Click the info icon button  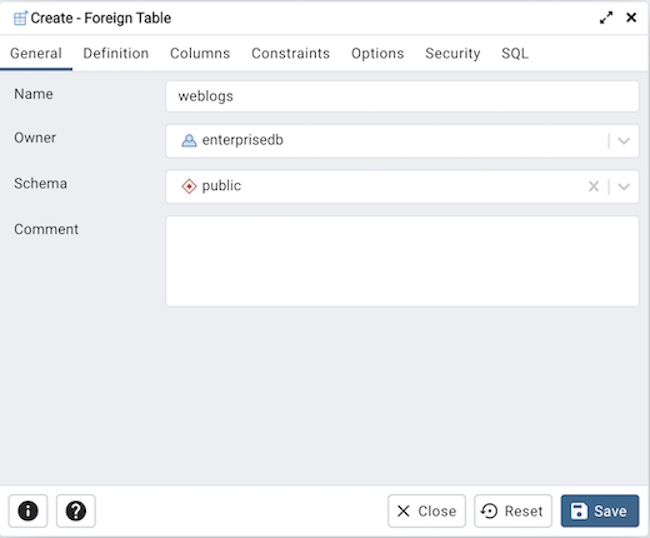tap(28, 511)
